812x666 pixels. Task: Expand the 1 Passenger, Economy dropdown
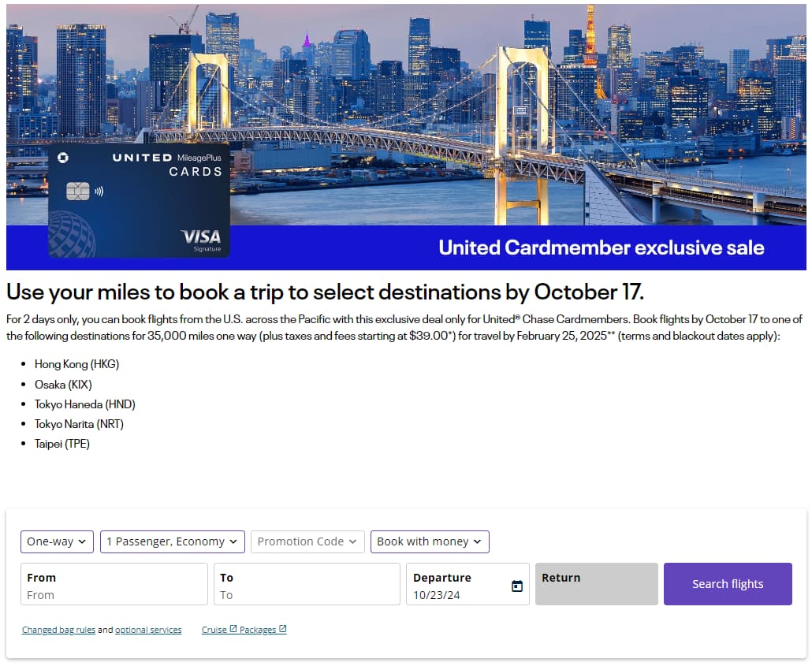tap(172, 541)
